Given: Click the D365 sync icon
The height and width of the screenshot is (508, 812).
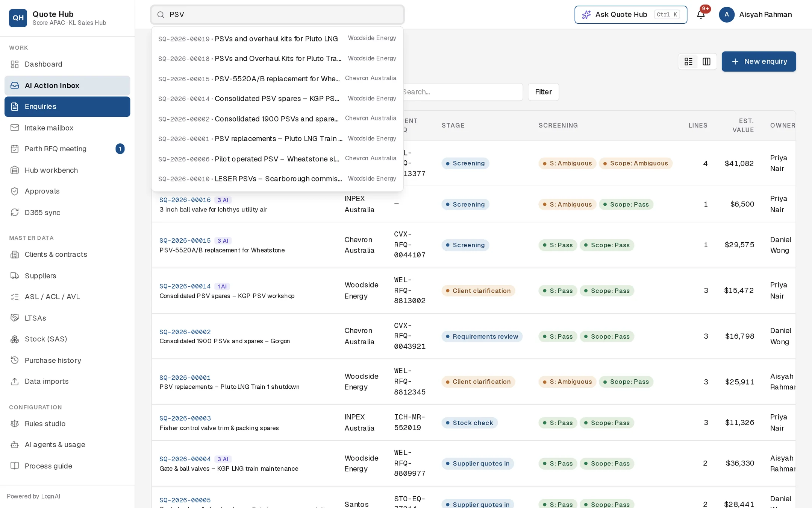Looking at the screenshot, I should coord(15,213).
